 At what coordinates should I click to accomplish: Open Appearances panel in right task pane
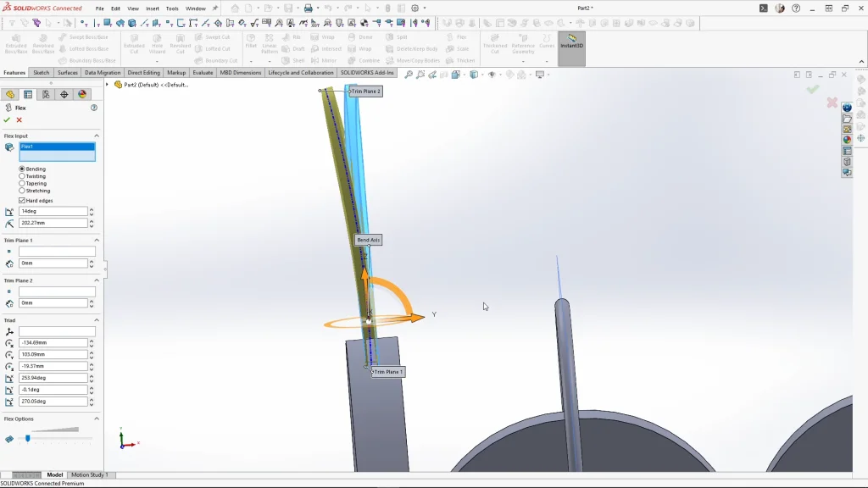847,140
